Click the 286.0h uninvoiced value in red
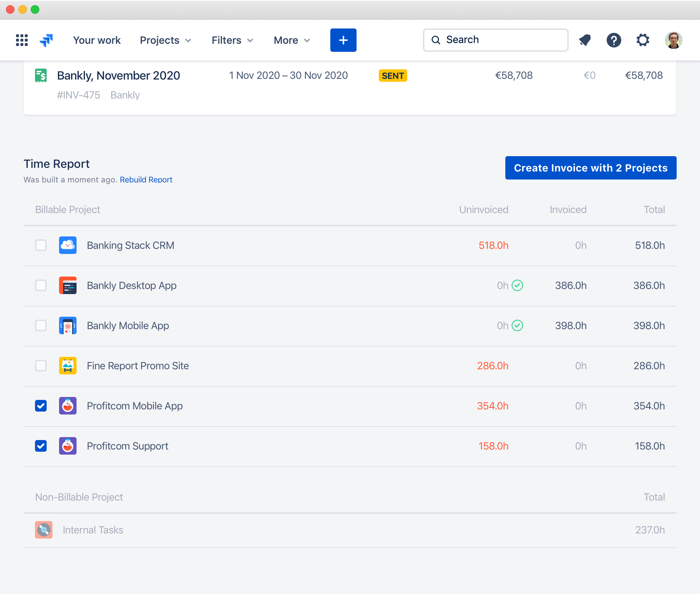 493,366
